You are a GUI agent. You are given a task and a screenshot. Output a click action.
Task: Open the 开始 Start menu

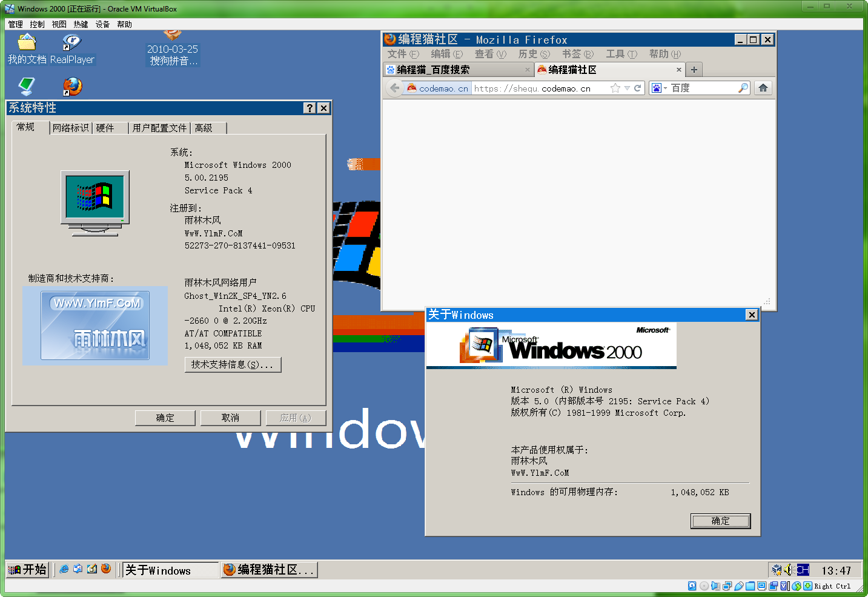click(27, 570)
